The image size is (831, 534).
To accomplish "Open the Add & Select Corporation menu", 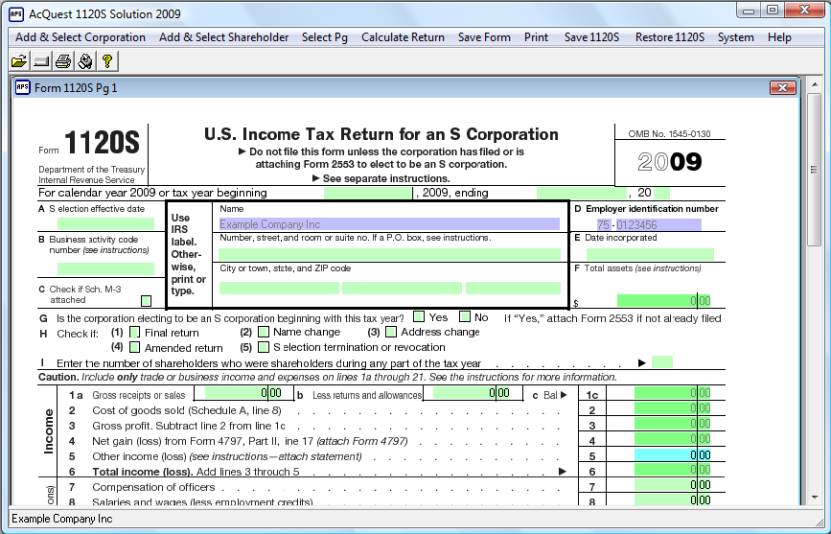I will 81,37.
